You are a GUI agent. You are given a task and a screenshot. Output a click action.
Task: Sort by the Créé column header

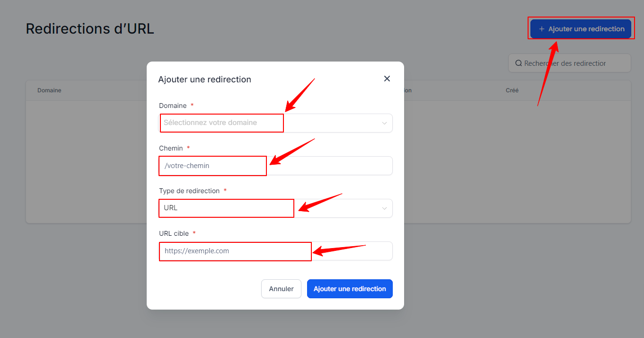tap(512, 90)
